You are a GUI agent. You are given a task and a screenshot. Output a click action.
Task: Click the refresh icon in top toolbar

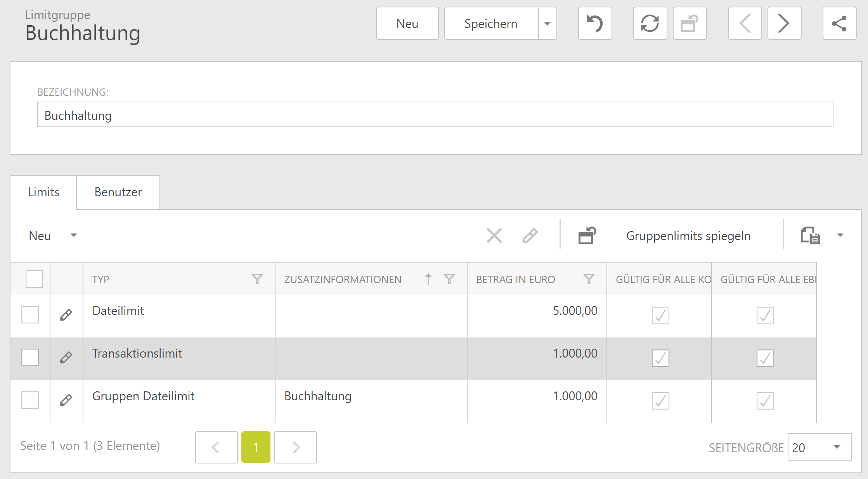(x=650, y=24)
